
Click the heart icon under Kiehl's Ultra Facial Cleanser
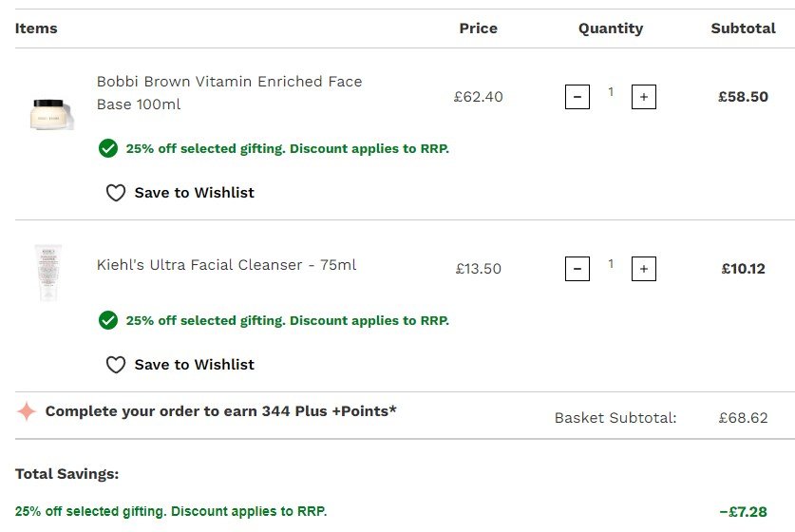point(115,365)
